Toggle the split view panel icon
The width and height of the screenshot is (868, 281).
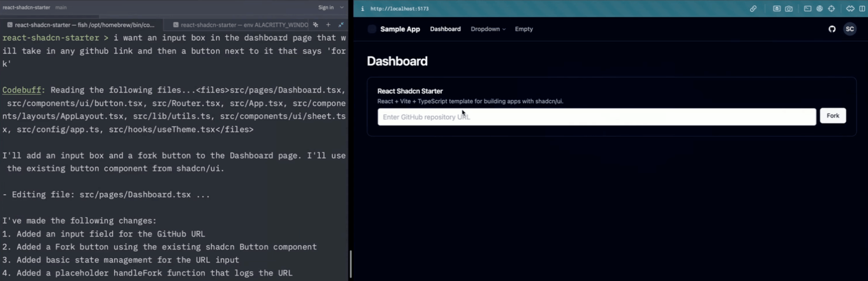pyautogui.click(x=862, y=9)
